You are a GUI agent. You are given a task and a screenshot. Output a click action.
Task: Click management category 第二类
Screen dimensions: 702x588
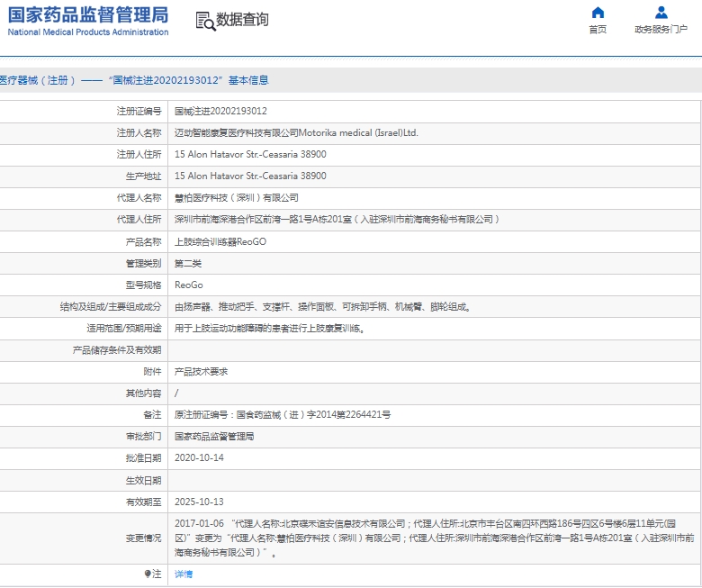[x=188, y=263]
